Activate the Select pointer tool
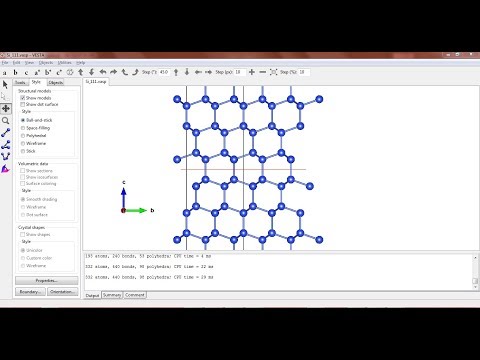 pyautogui.click(x=5, y=85)
